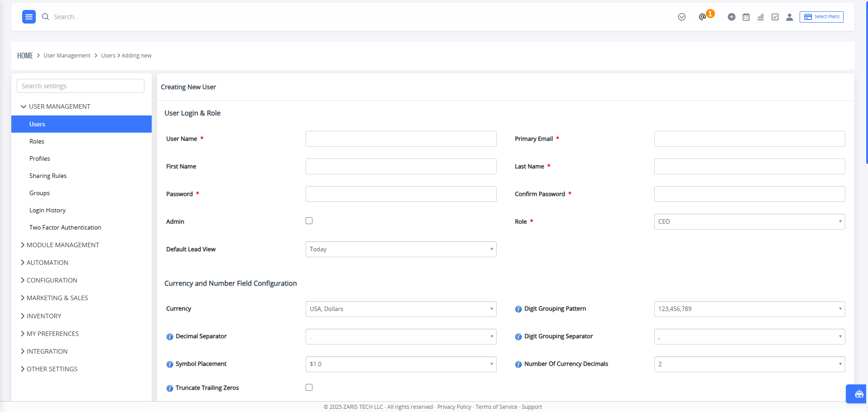Open the tasks checkmark icon
This screenshot has width=868, height=412.
(x=775, y=17)
